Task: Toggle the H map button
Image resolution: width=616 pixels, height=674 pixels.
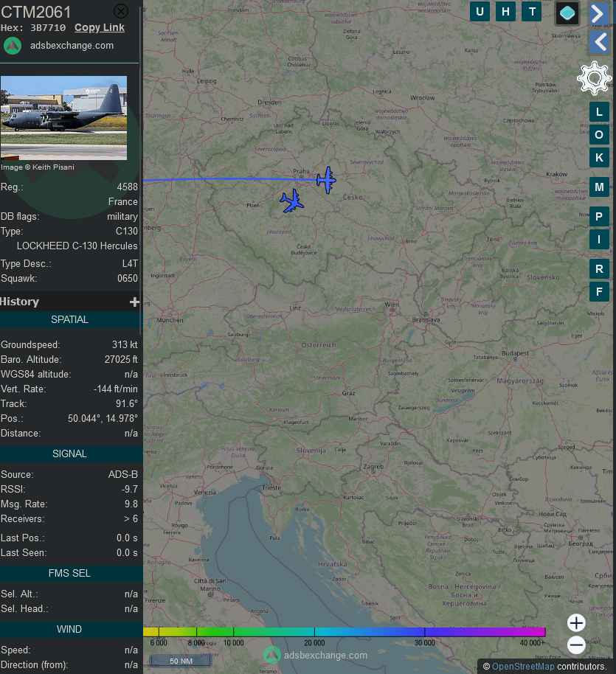Action: pos(505,12)
